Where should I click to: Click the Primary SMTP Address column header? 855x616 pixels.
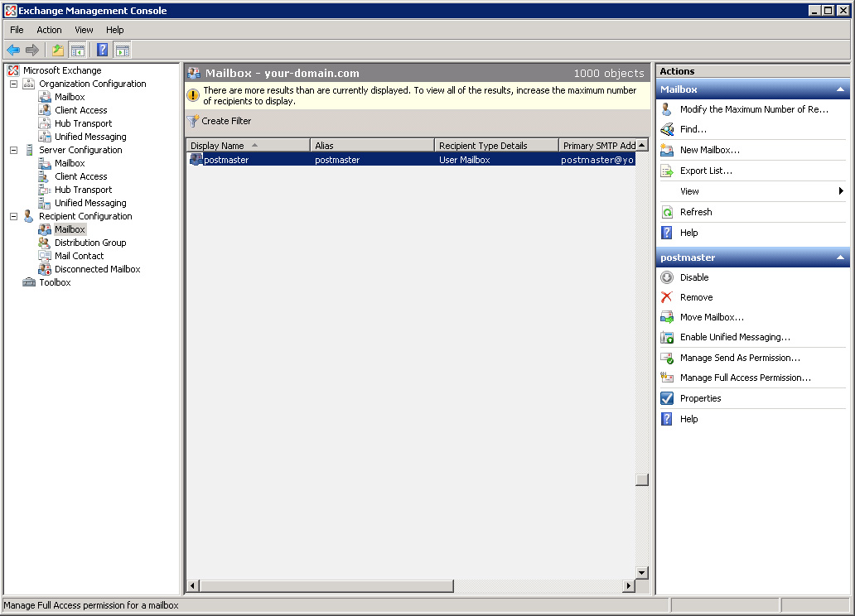pyautogui.click(x=597, y=146)
